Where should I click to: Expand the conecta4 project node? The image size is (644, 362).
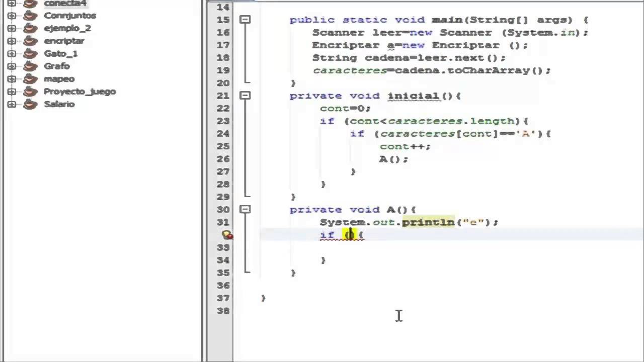point(12,4)
